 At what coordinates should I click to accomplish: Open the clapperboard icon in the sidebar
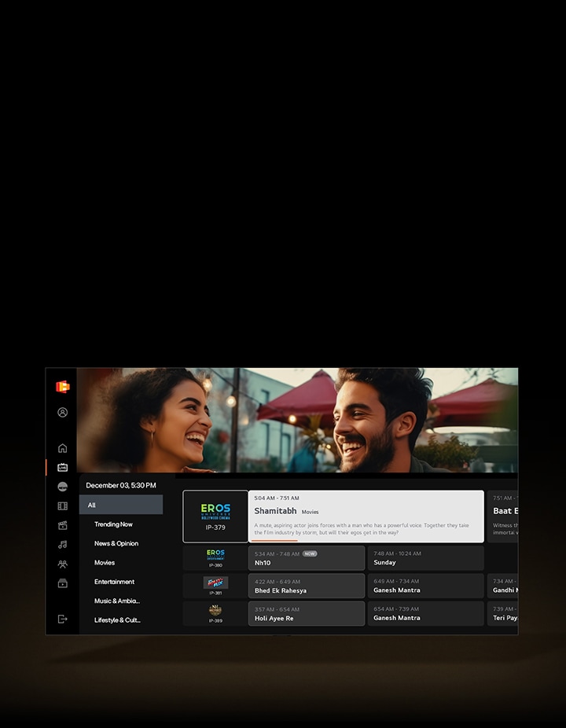point(63,526)
